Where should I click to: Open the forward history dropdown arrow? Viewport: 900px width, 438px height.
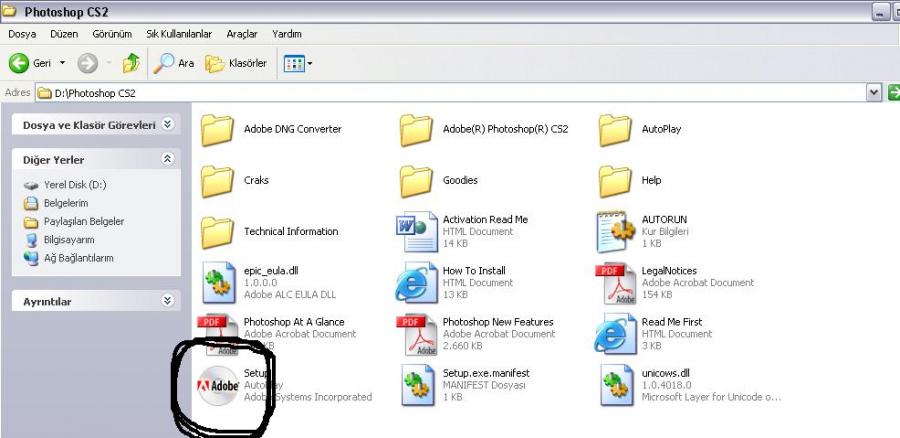click(108, 63)
